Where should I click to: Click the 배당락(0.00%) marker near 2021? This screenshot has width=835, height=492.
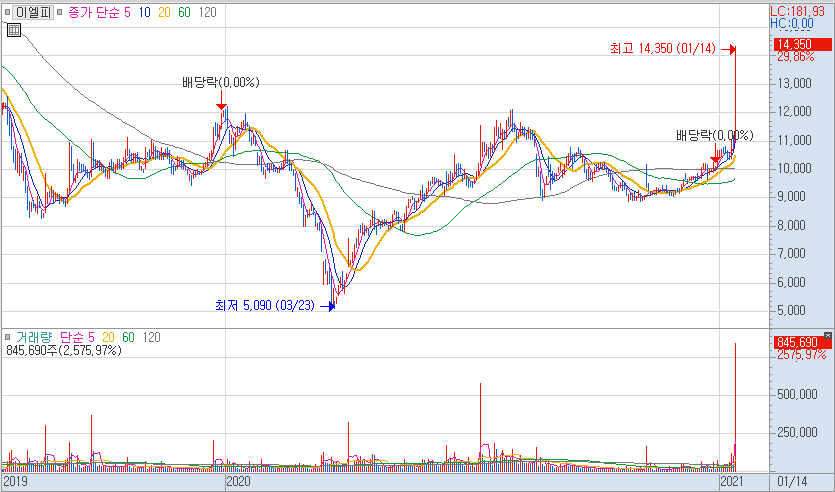pyautogui.click(x=715, y=136)
